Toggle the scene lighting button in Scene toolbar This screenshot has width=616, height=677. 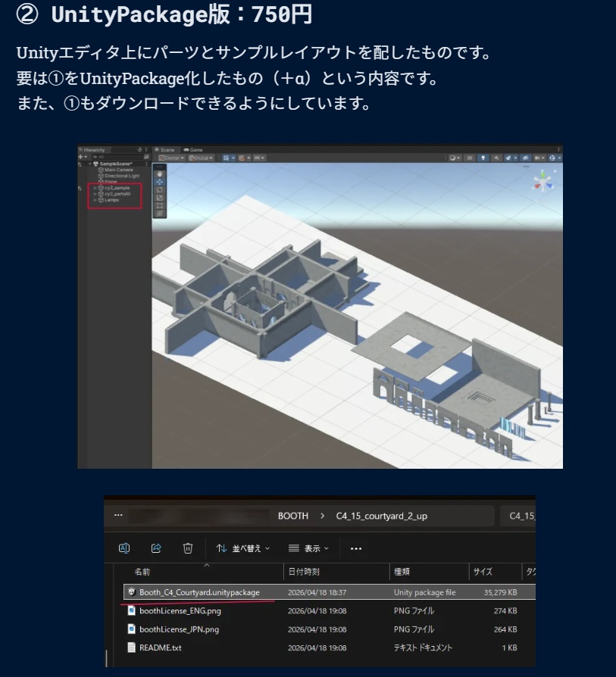click(x=483, y=158)
